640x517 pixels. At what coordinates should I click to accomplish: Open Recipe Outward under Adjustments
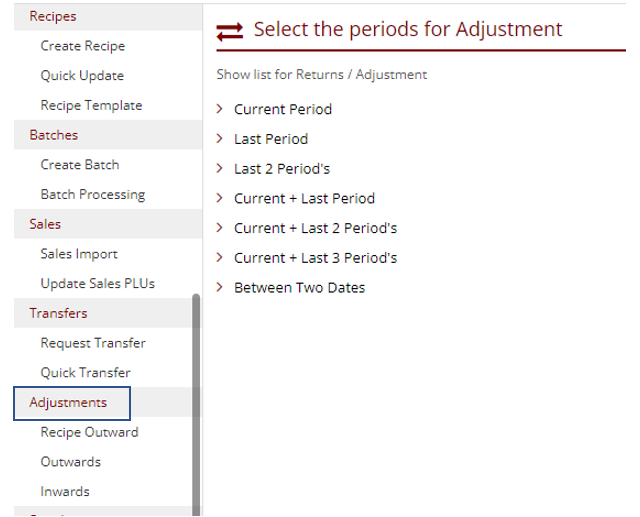tap(89, 432)
